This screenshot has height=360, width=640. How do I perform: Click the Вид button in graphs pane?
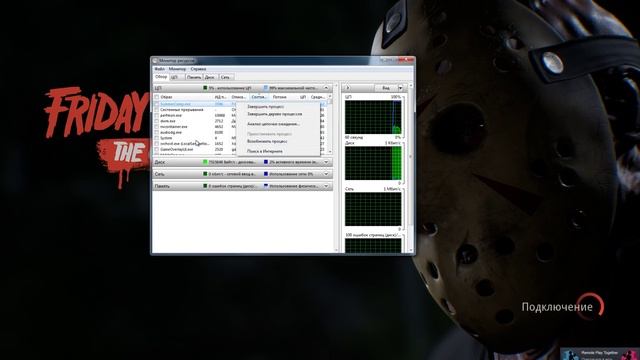point(385,88)
